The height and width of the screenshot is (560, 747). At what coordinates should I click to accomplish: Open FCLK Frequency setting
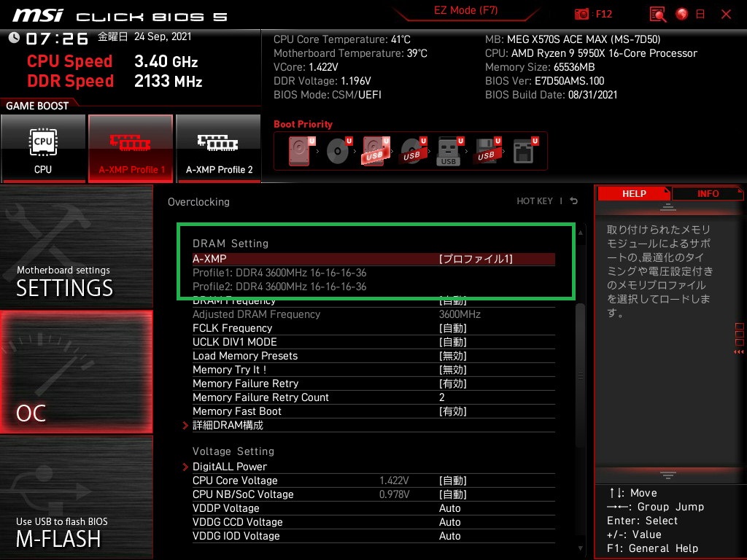pos(373,328)
